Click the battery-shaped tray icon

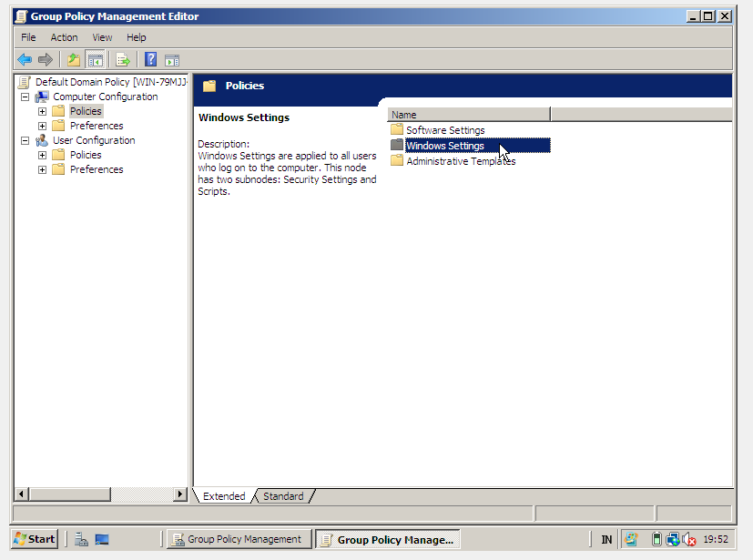[x=656, y=539]
